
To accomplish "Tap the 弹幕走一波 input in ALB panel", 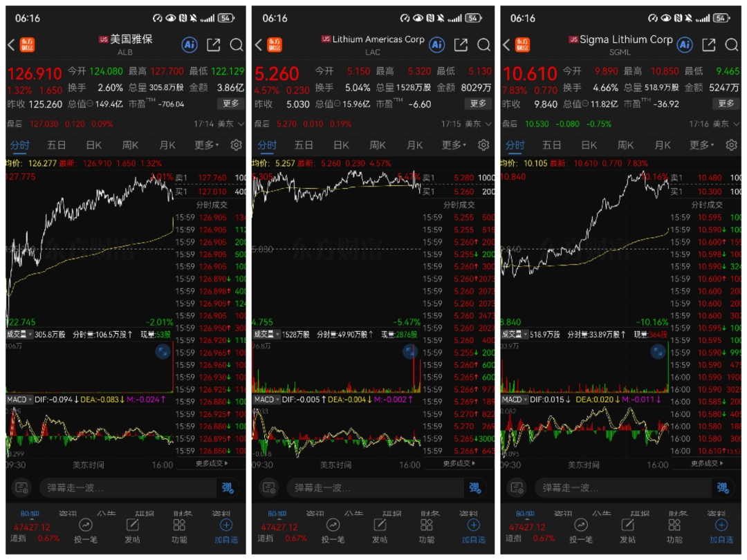I will coord(128,487).
